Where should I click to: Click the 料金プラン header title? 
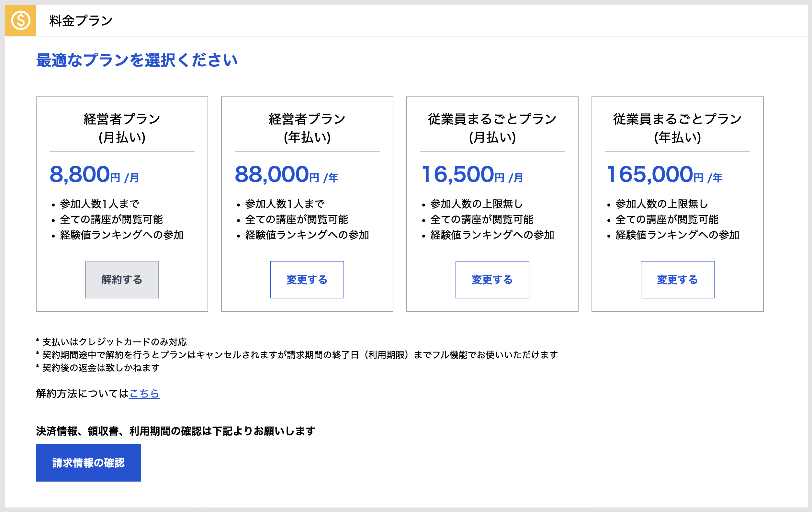(x=81, y=21)
